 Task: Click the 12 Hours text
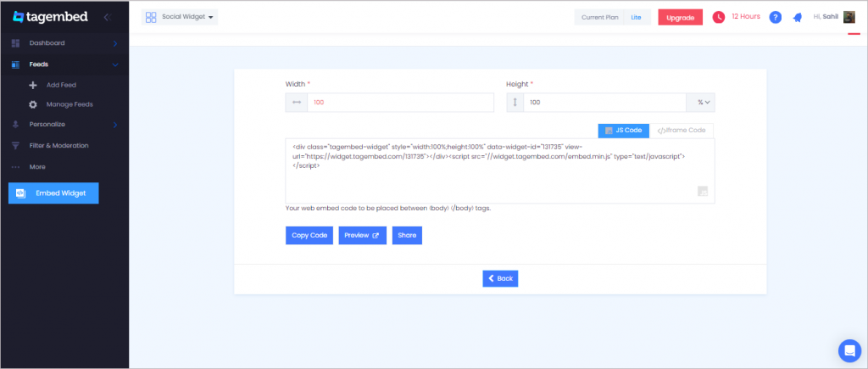[x=746, y=17]
